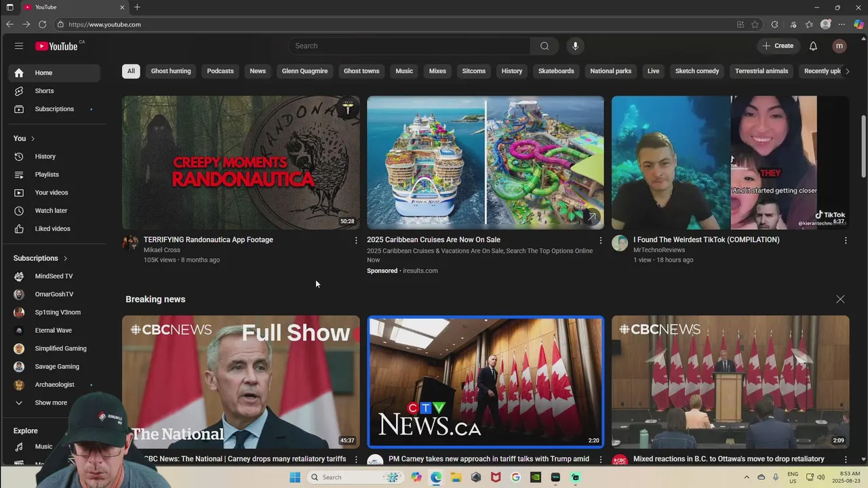Play the CTV News PM Carney thumbnail
The width and height of the screenshot is (868, 488).
[486, 382]
